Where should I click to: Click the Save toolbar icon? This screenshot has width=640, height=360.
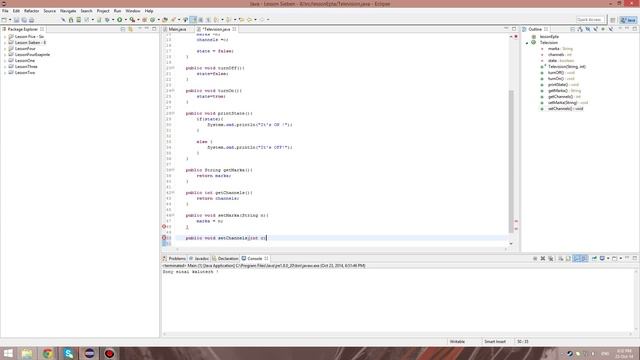click(x=16, y=20)
